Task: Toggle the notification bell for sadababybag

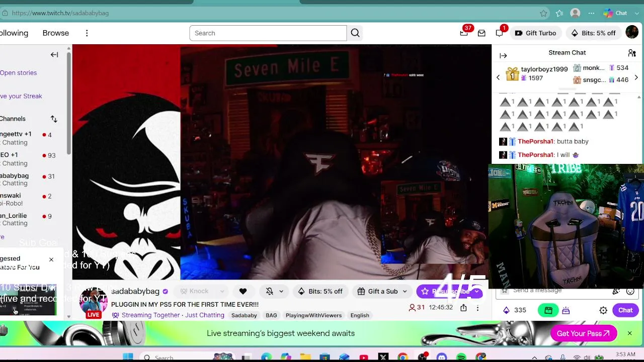Action: click(x=270, y=291)
